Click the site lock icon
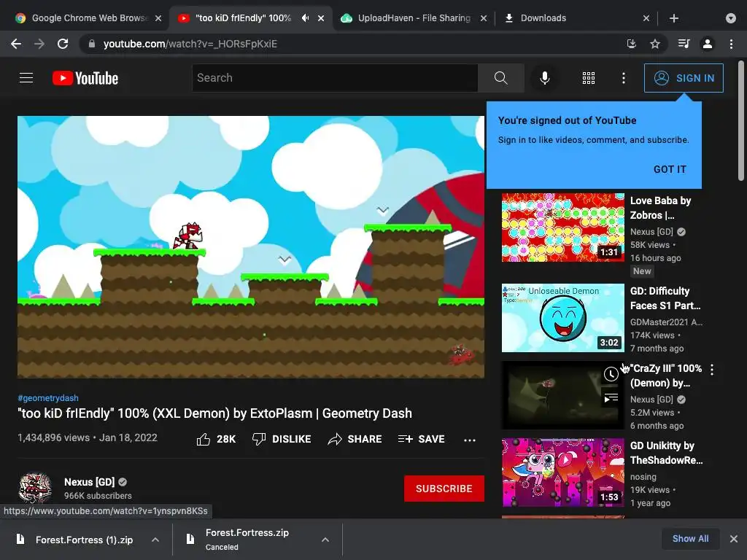 pos(91,44)
